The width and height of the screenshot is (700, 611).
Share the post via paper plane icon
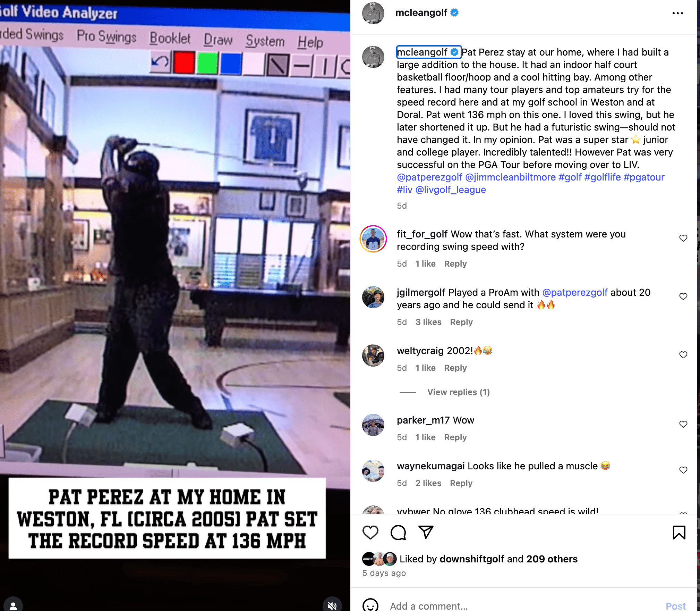[426, 532]
